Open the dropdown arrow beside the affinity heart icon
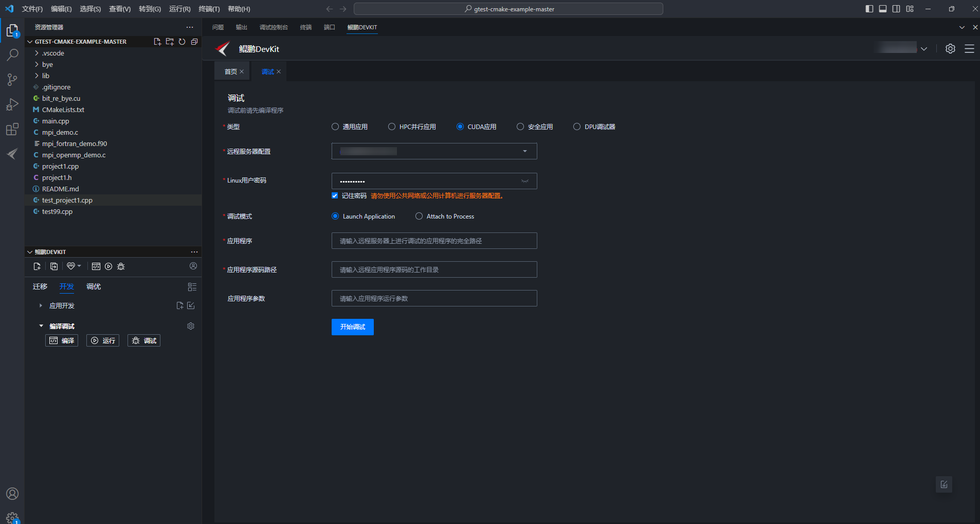980x524 pixels. pos(79,266)
